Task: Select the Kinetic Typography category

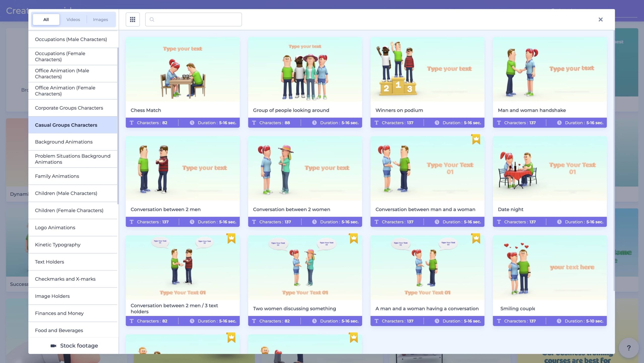Action: [x=58, y=245]
